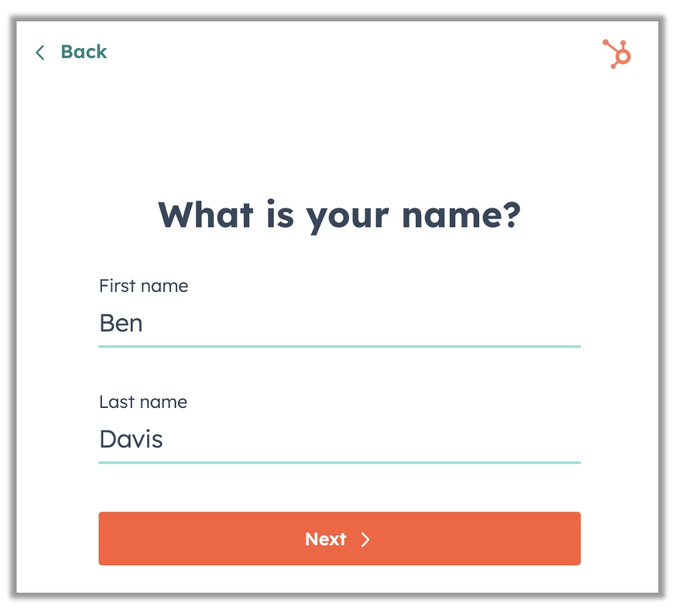This screenshot has width=681, height=616.
Task: Place cursor on the text "Ben"
Action: (121, 323)
